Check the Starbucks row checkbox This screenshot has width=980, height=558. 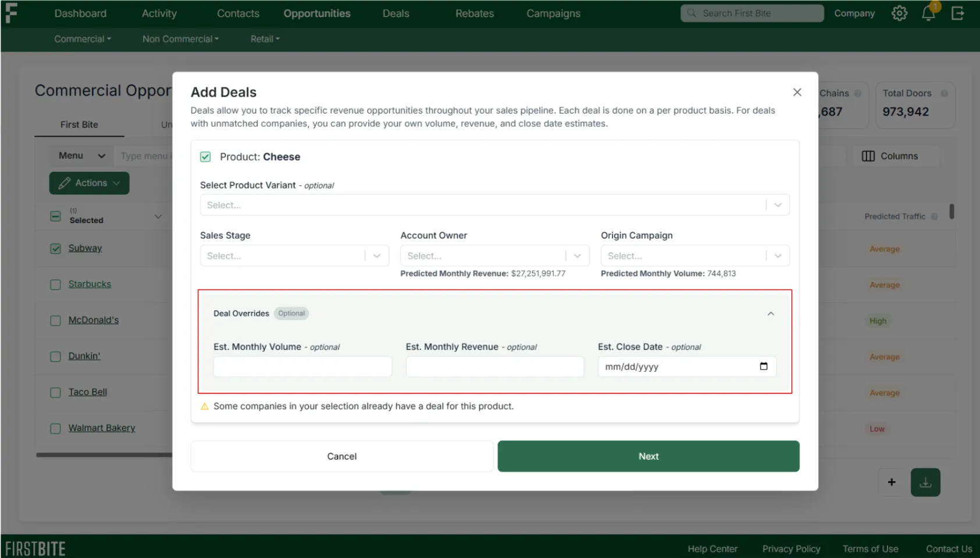click(x=55, y=285)
